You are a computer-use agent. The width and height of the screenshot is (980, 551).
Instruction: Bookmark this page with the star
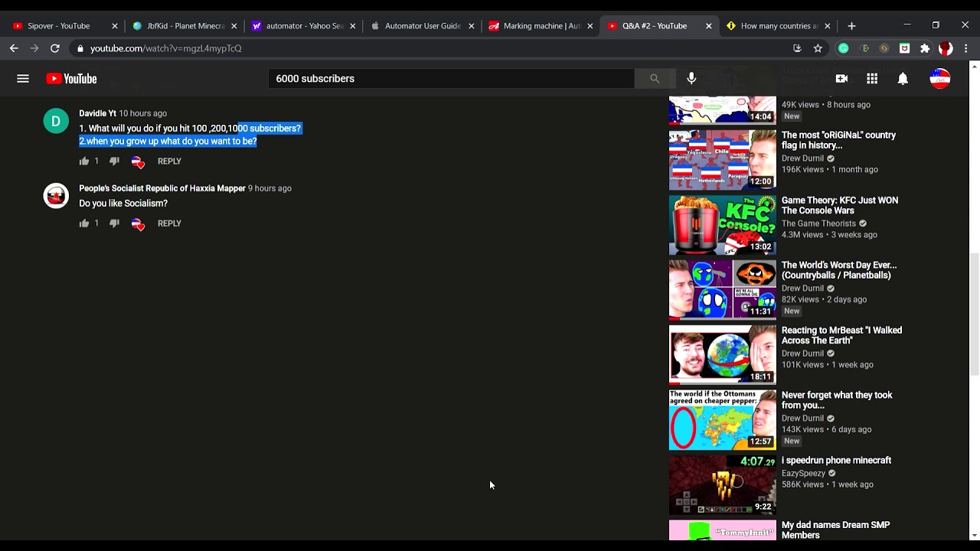(x=818, y=48)
